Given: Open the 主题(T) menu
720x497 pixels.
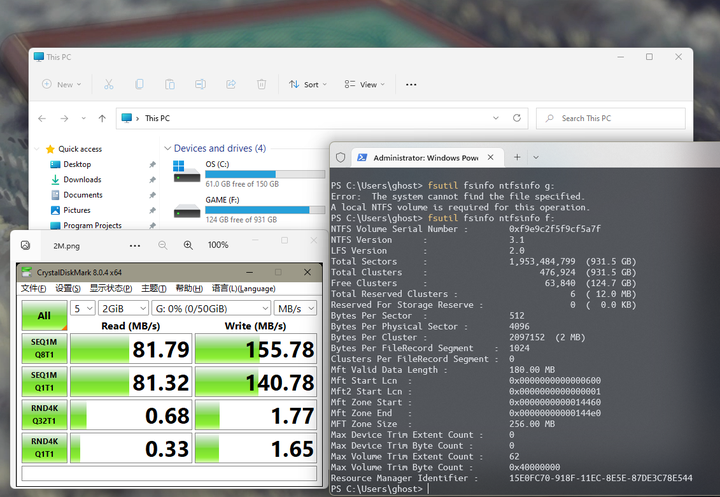Looking at the screenshot, I should click(x=153, y=288).
